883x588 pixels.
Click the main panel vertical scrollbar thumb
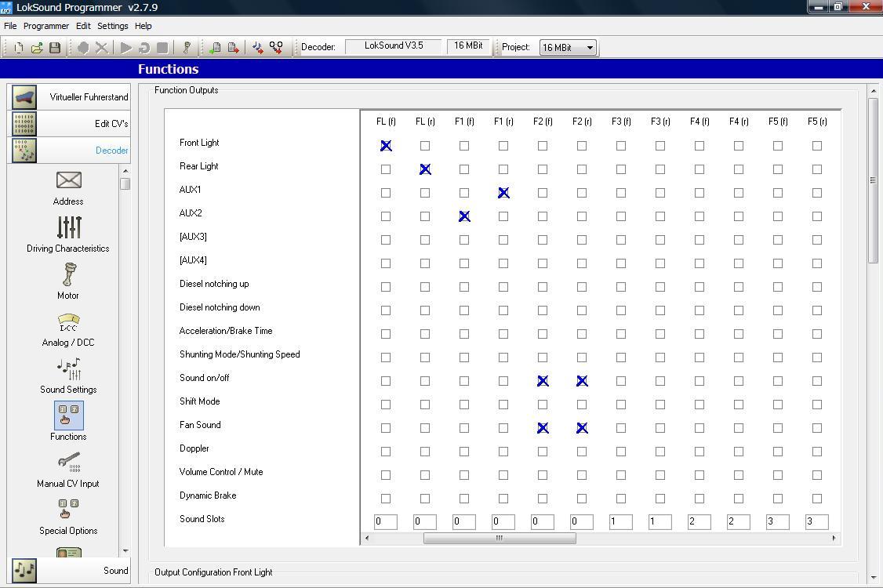tap(874, 180)
